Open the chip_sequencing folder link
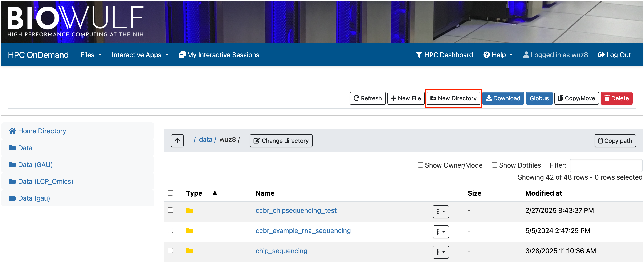This screenshot has width=644, height=262. [281, 250]
